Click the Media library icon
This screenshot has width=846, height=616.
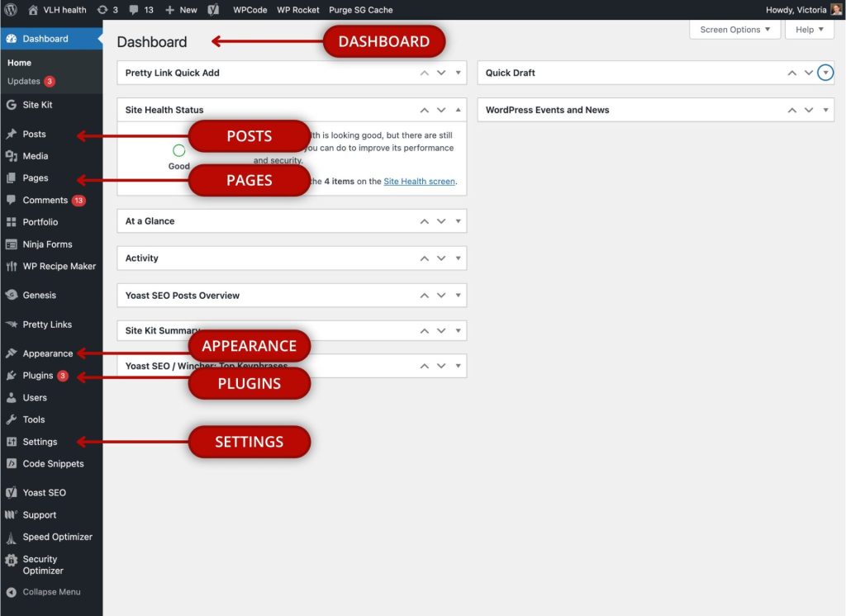[x=12, y=156]
